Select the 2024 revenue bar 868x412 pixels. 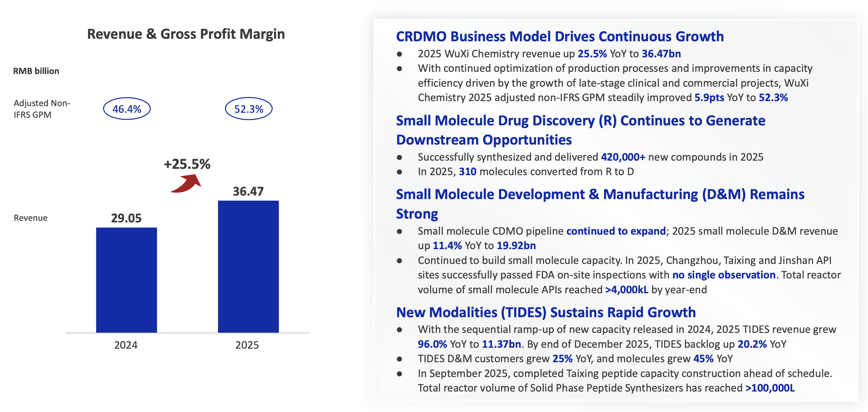[x=126, y=279]
